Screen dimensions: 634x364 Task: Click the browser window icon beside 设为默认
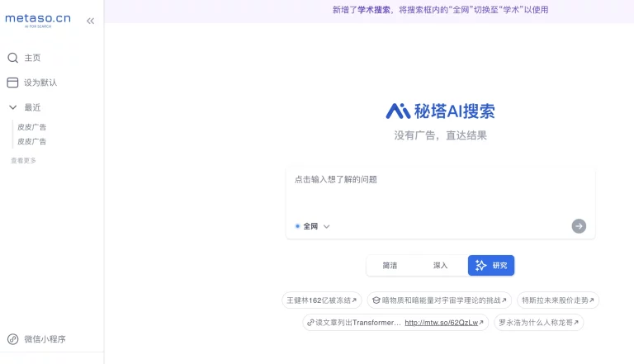[x=12, y=83]
